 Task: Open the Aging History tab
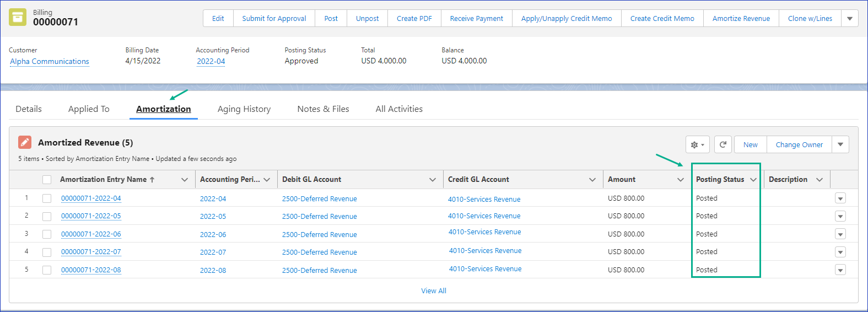pyautogui.click(x=244, y=109)
